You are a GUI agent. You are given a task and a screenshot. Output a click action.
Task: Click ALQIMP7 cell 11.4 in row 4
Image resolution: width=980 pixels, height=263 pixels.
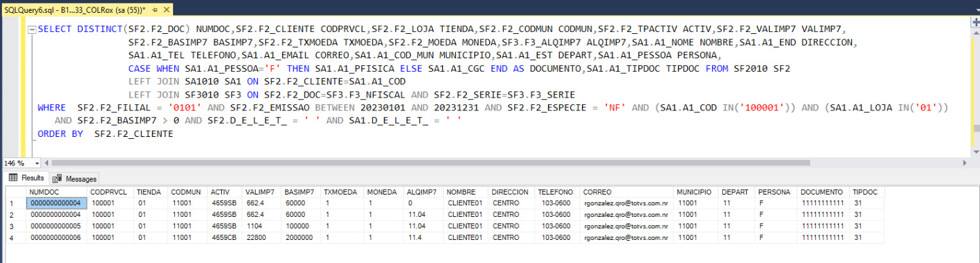click(424, 238)
